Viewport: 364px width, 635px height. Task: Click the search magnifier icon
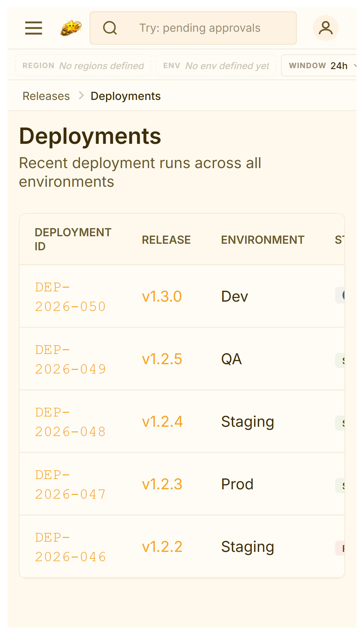[110, 28]
